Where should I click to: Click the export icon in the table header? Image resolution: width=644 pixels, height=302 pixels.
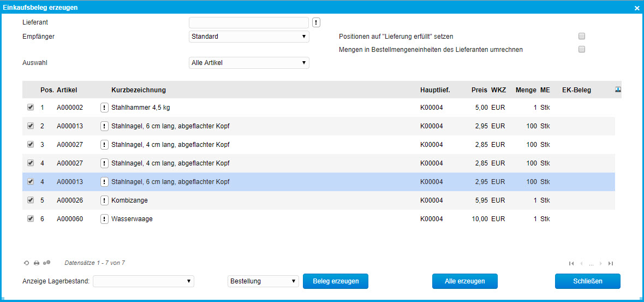[618, 90]
